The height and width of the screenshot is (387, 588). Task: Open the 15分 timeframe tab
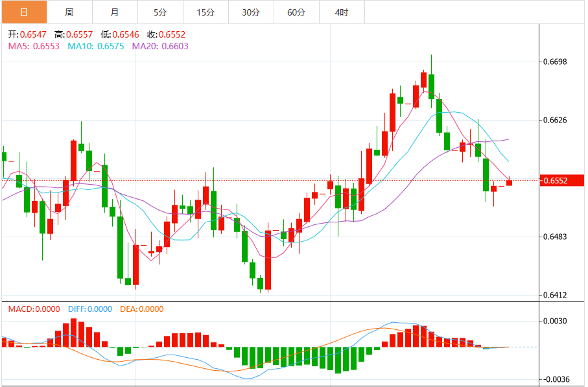click(206, 12)
